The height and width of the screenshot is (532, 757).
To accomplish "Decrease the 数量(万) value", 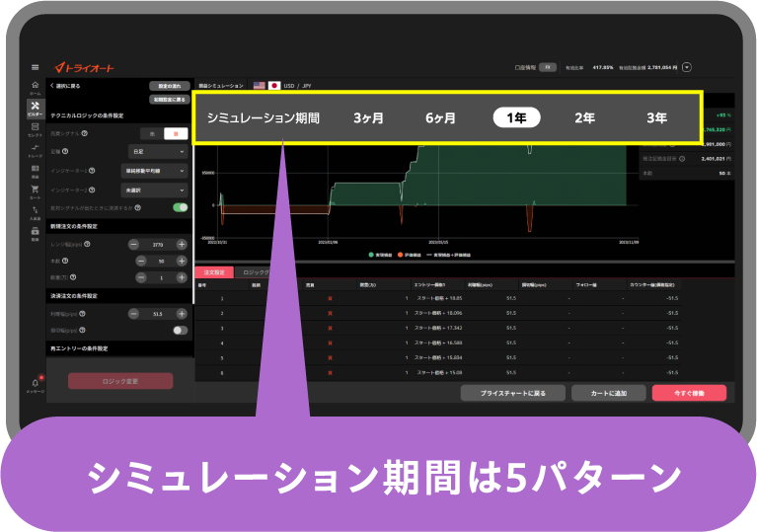I will [x=141, y=277].
